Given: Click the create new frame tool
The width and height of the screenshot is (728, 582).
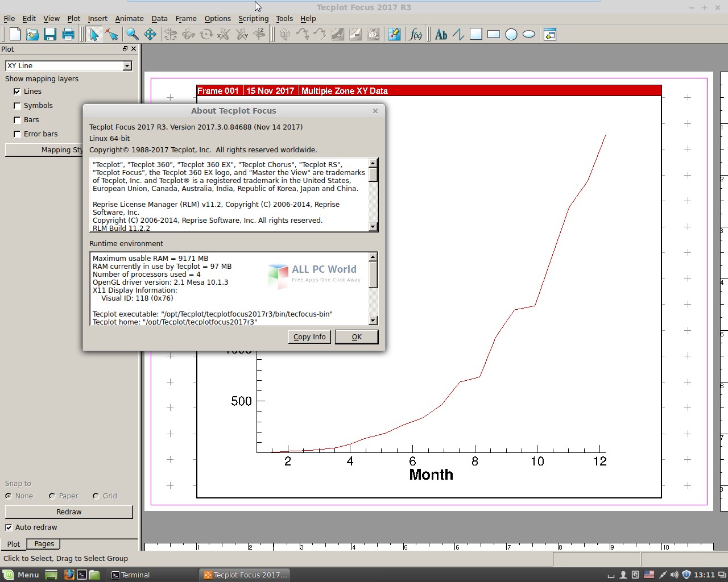Looking at the screenshot, I should [x=550, y=34].
